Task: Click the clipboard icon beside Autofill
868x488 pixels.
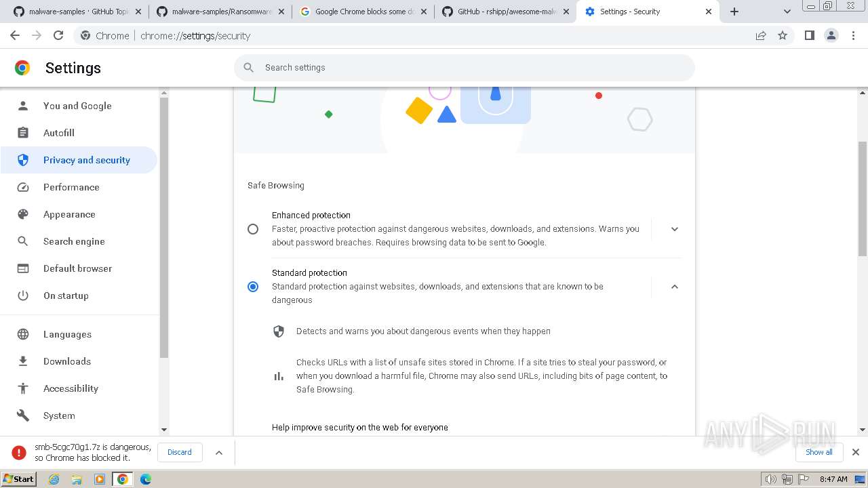Action: click(23, 133)
